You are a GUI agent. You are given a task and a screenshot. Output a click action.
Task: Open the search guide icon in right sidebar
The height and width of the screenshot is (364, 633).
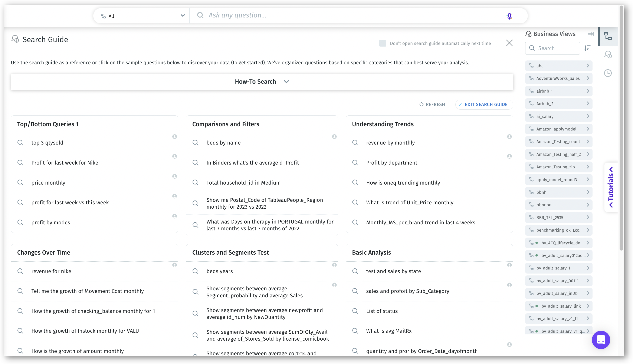pyautogui.click(x=608, y=54)
